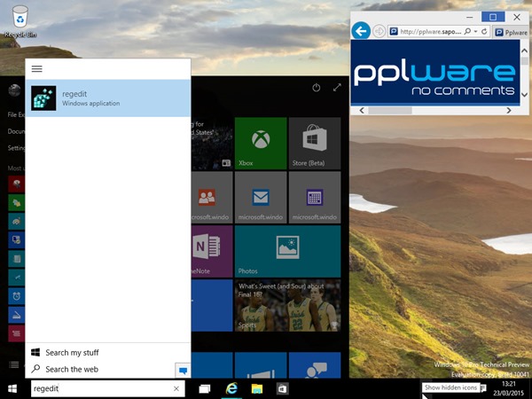Open the All apps list icon
Viewport: 532px width, 399px height.
[14, 364]
